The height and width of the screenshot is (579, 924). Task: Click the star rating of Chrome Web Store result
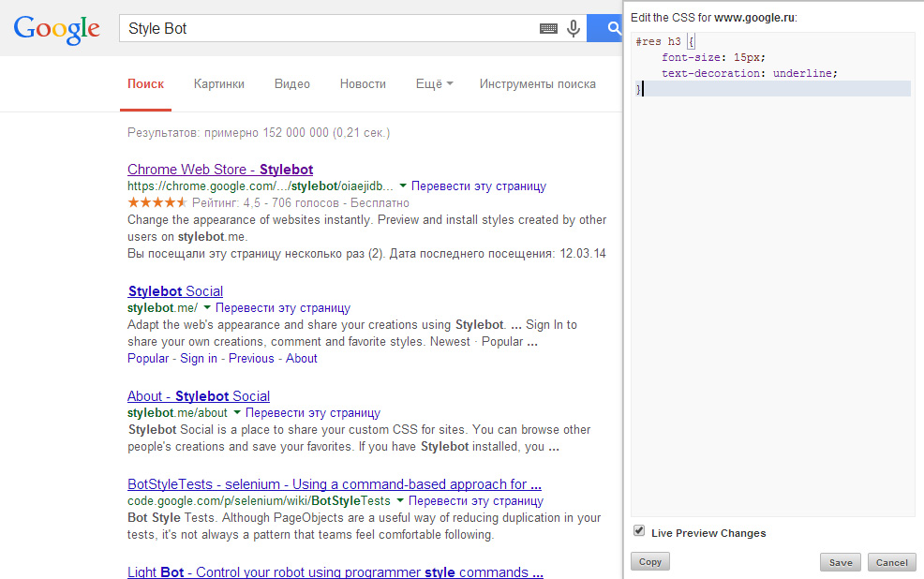(157, 202)
